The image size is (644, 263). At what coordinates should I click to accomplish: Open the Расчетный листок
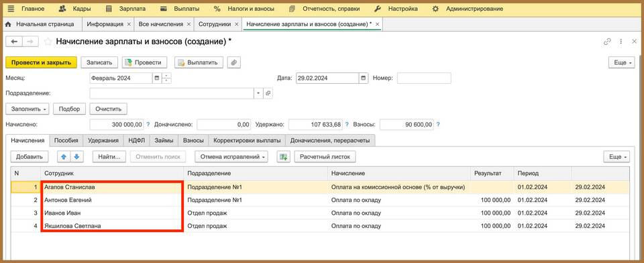325,156
